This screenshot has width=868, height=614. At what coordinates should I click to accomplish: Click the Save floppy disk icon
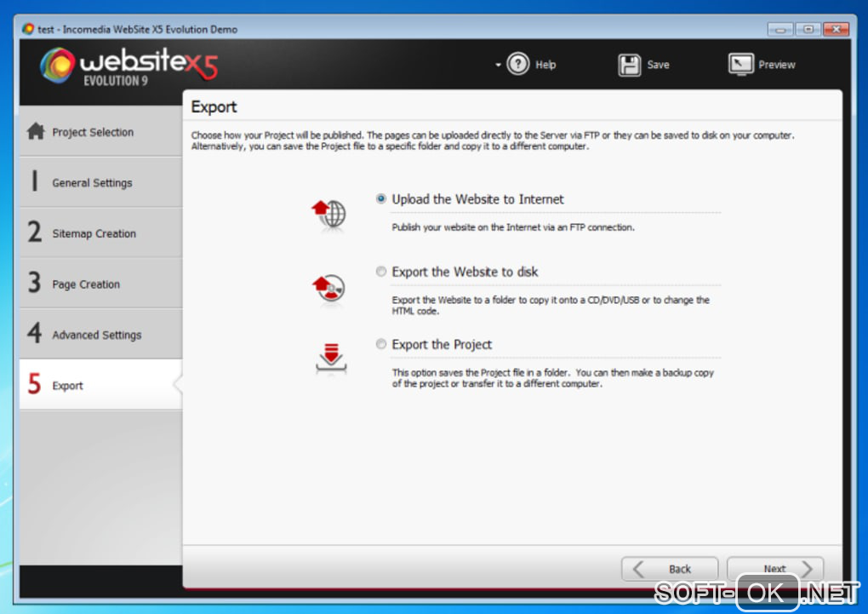(630, 65)
